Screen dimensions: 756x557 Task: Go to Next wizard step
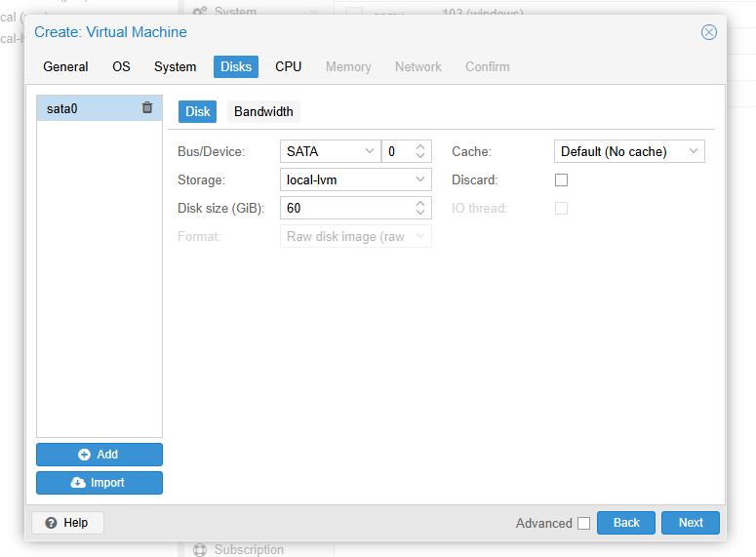pos(691,523)
